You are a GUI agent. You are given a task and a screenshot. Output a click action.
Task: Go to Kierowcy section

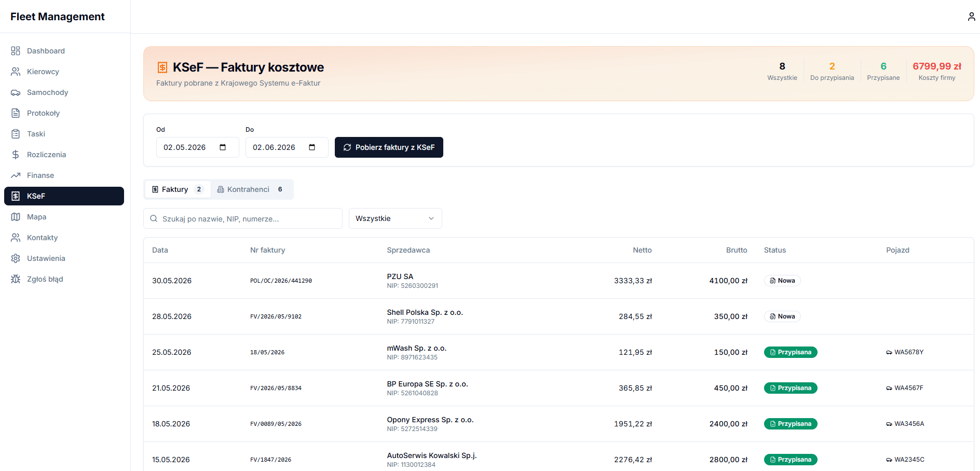point(64,72)
